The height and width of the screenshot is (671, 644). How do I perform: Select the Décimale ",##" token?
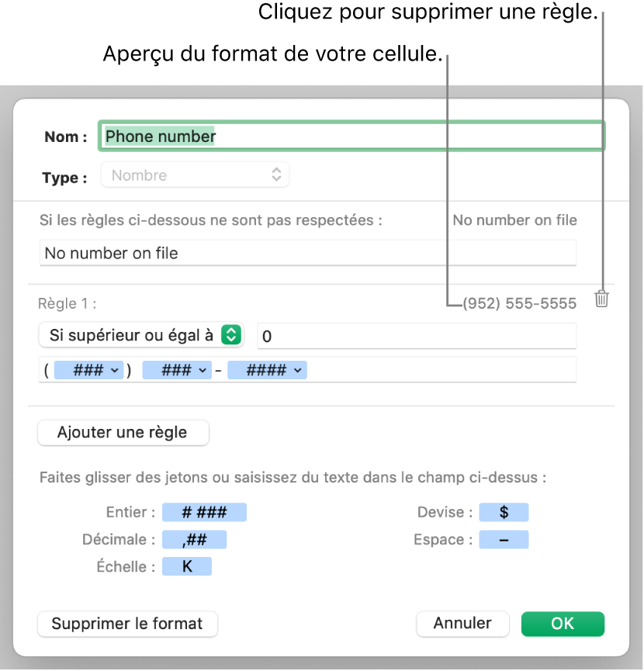(194, 539)
